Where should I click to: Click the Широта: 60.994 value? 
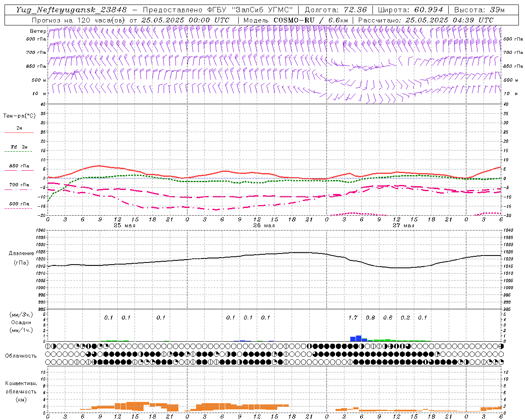410,10
